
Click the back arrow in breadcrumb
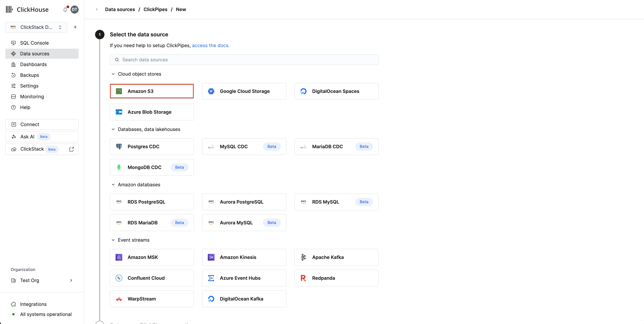(x=97, y=10)
